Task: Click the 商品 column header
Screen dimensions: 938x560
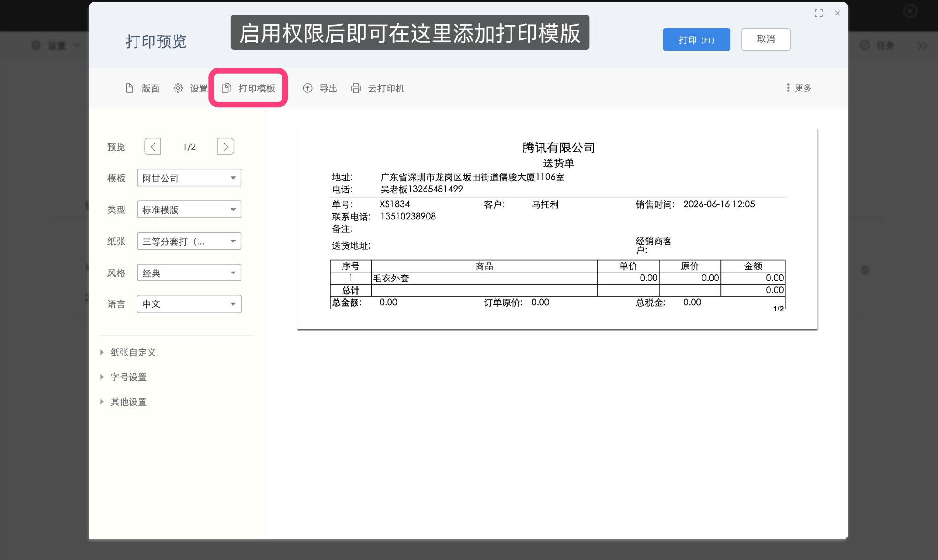Action: pyautogui.click(x=484, y=266)
